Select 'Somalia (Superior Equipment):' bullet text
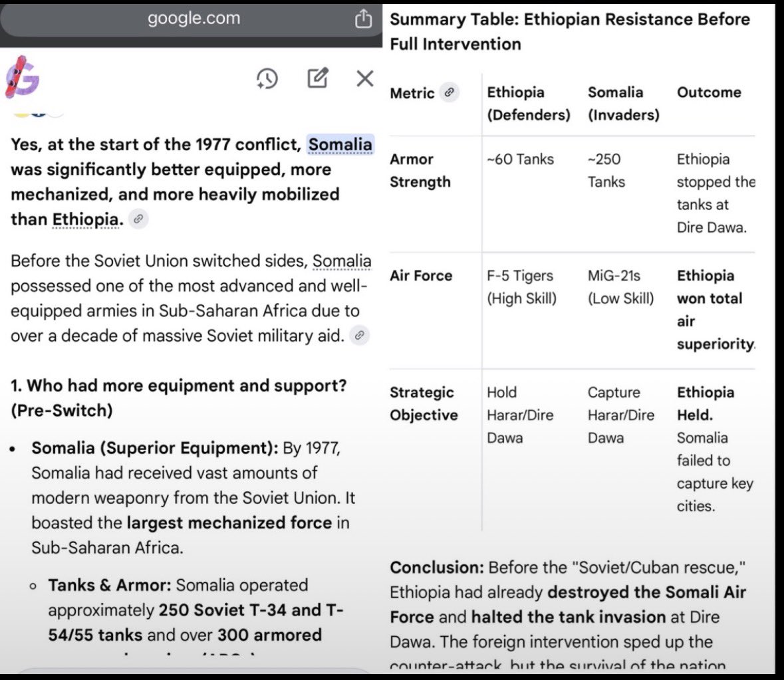This screenshot has width=784, height=680. pos(155,448)
